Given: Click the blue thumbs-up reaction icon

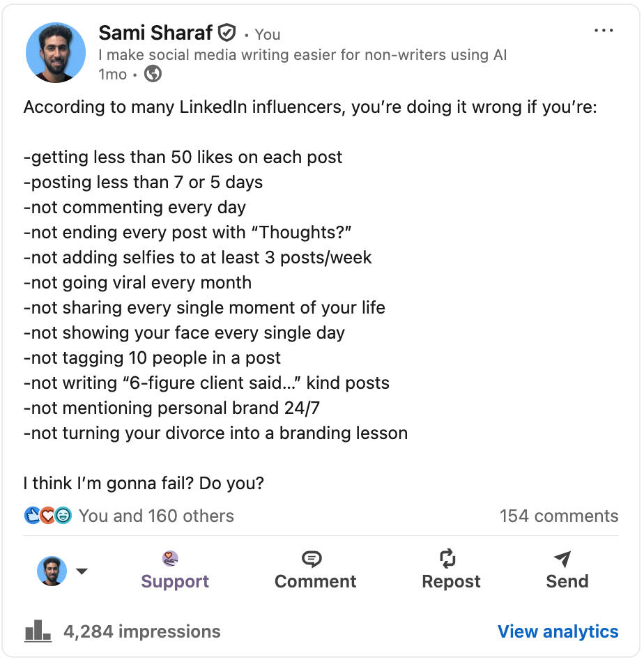Looking at the screenshot, I should (x=32, y=516).
